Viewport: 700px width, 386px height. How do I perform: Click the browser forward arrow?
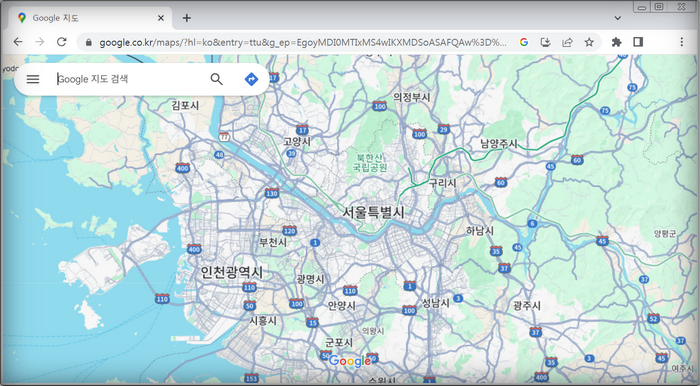tap(40, 42)
